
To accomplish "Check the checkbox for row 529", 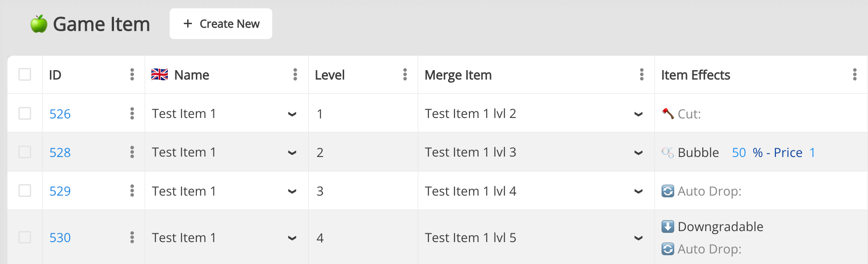I will click(25, 191).
